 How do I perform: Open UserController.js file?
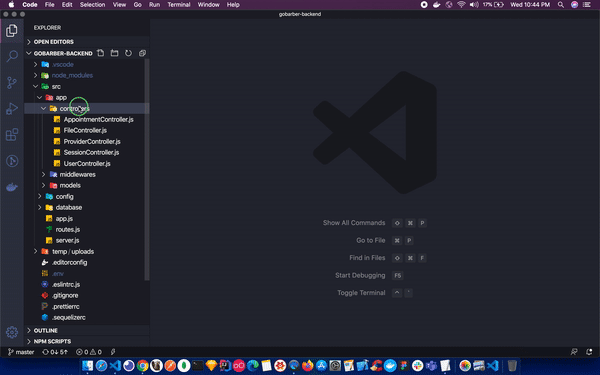(x=87, y=163)
